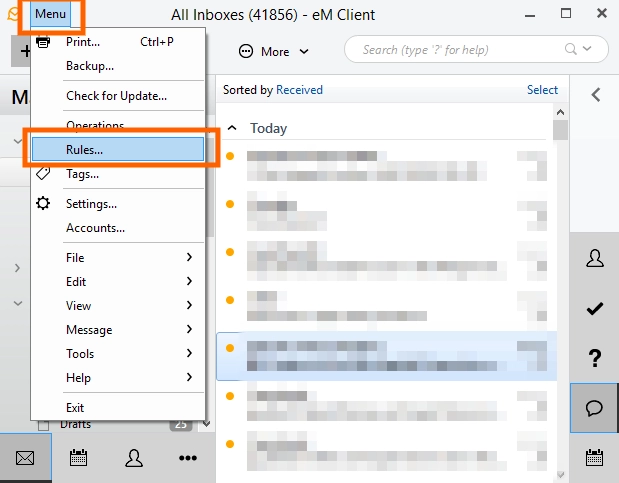Open the Menu button
619x483 pixels.
pyautogui.click(x=51, y=14)
